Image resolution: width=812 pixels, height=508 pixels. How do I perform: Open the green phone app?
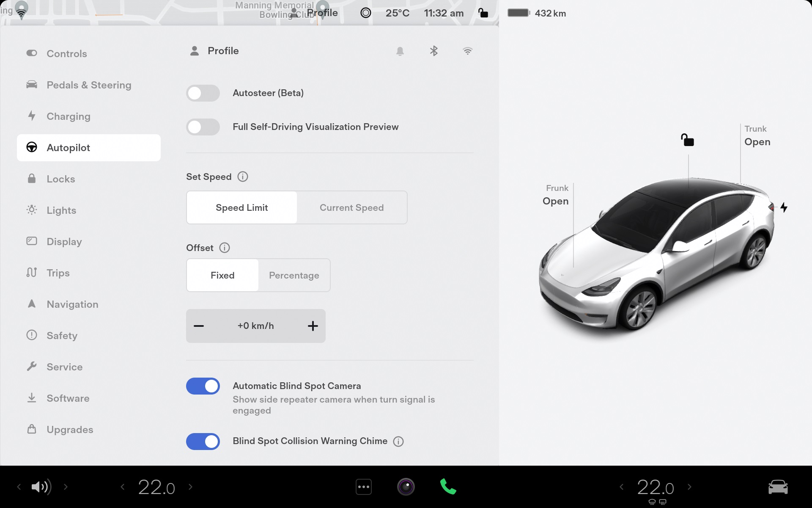coord(448,487)
